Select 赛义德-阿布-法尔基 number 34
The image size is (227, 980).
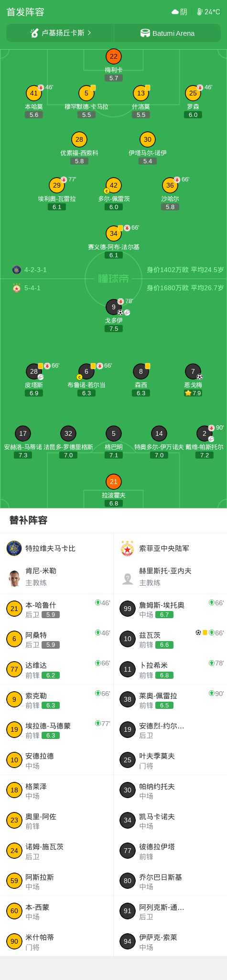click(114, 233)
